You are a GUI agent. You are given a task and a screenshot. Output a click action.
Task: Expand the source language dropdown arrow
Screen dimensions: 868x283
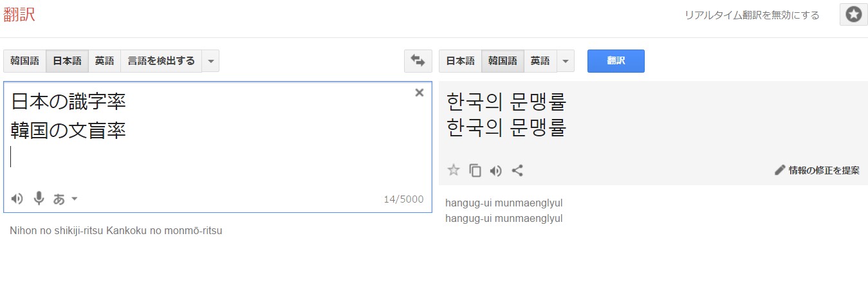[x=210, y=61]
